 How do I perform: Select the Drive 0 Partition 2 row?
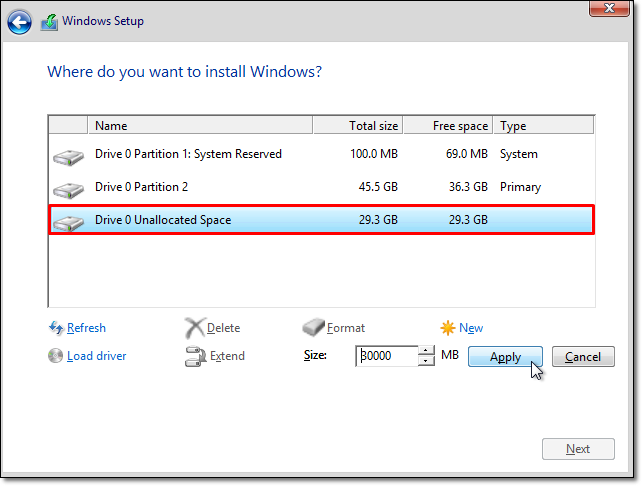pyautogui.click(x=321, y=187)
